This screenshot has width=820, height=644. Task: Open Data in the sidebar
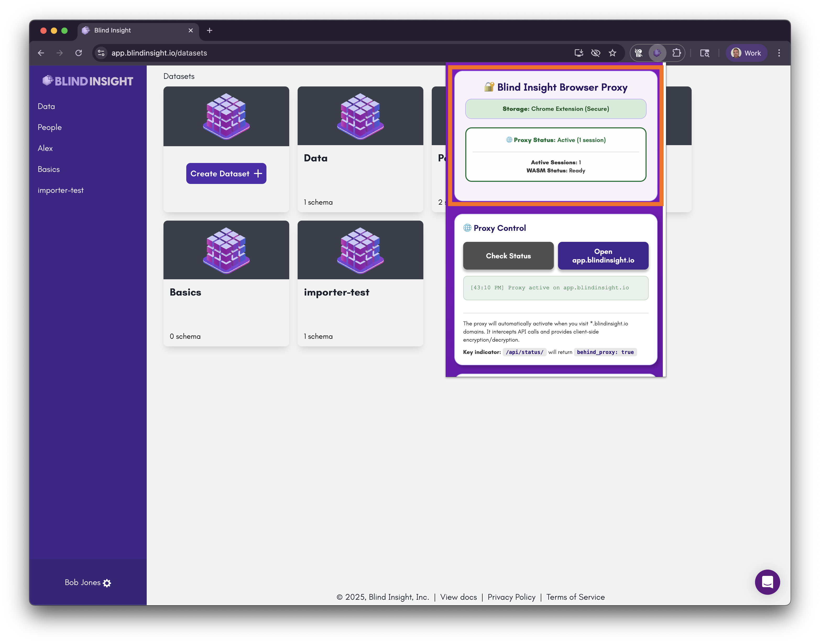click(x=46, y=107)
